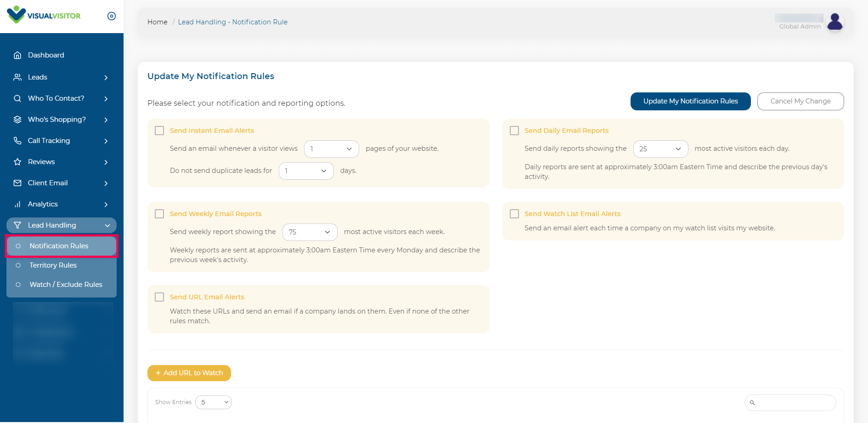The image size is (868, 423).
Task: Click Cancel My Change button
Action: click(x=800, y=101)
